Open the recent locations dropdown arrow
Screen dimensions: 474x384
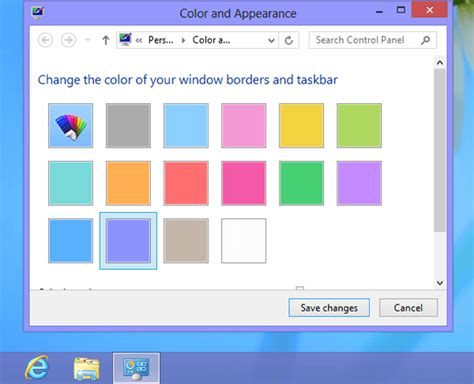(x=88, y=40)
